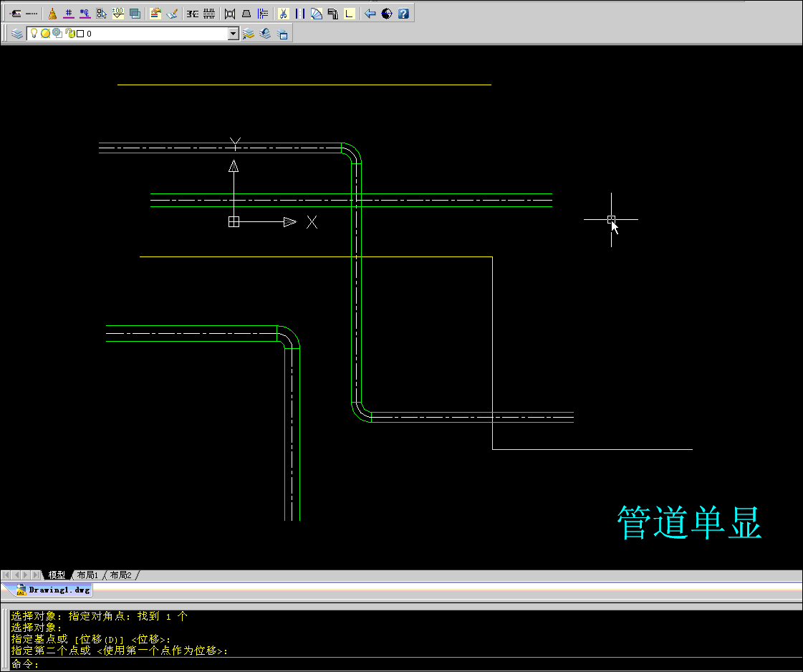Click the blue align lines icon

[263, 14]
